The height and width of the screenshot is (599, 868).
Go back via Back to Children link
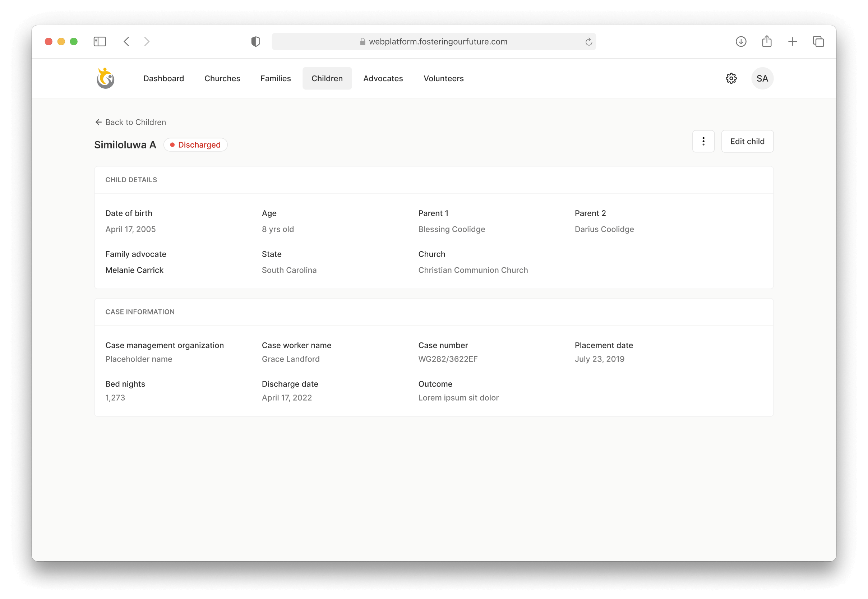130,122
